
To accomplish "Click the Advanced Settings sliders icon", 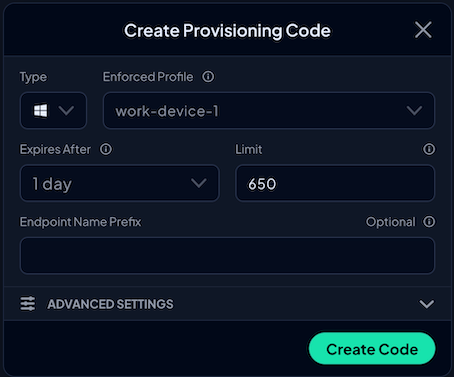I will click(x=28, y=304).
